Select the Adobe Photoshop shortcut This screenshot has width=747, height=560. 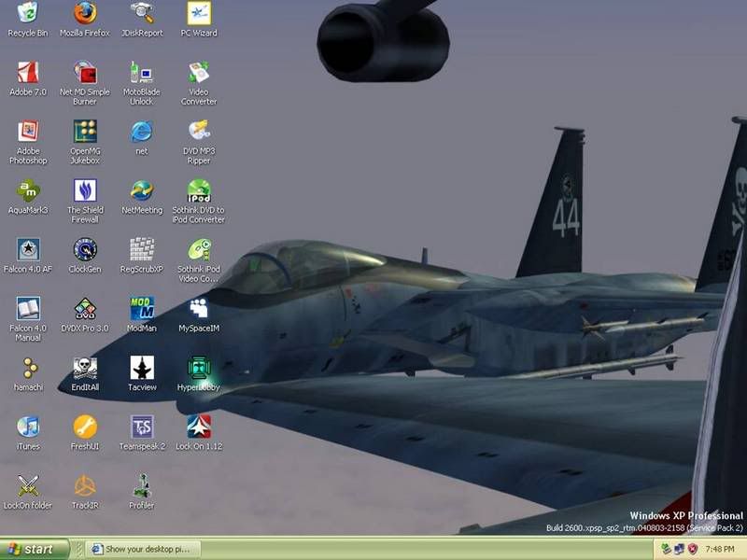coord(28,132)
